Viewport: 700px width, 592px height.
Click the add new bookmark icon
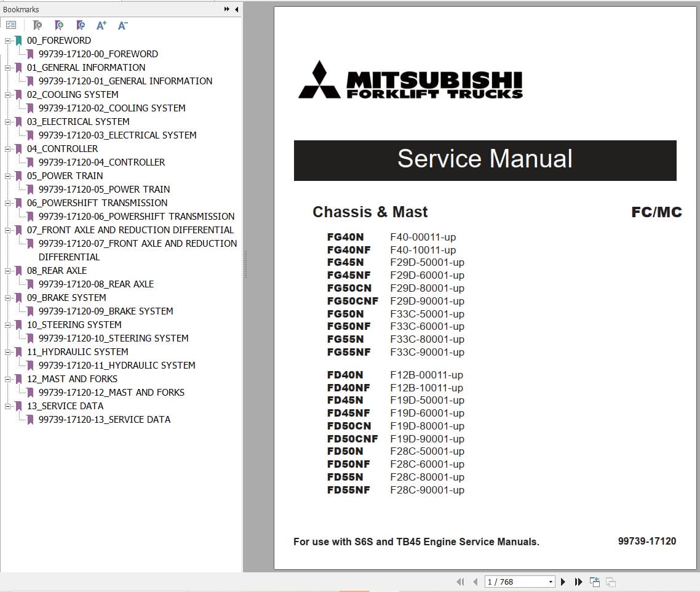(x=59, y=25)
